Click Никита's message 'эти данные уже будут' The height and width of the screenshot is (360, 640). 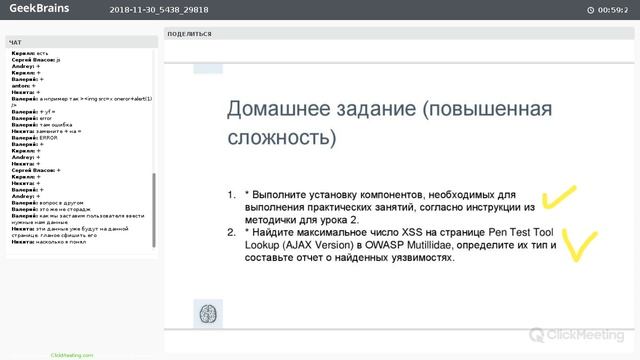[70, 232]
